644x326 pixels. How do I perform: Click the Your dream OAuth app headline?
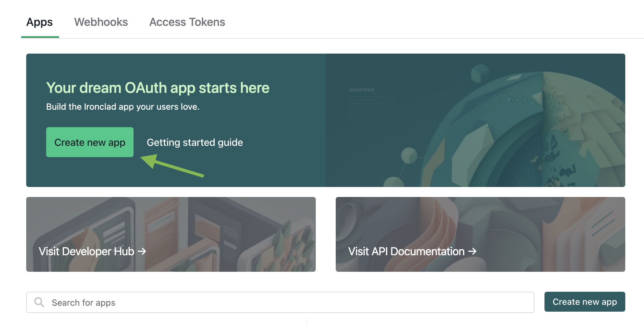coord(158,88)
